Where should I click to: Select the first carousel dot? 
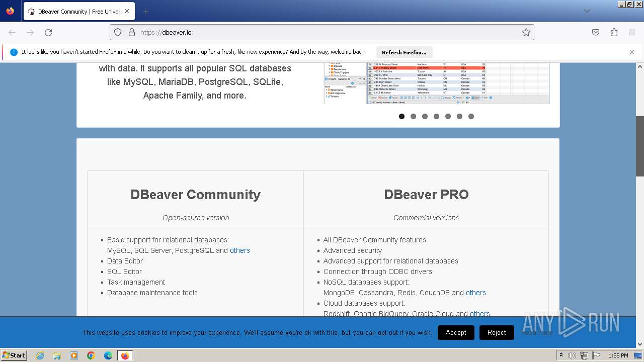pos(401,116)
